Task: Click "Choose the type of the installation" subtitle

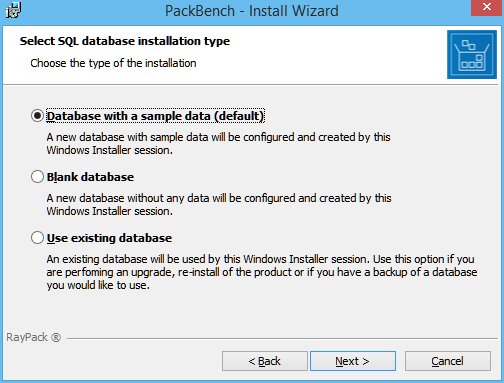Action: (113, 63)
